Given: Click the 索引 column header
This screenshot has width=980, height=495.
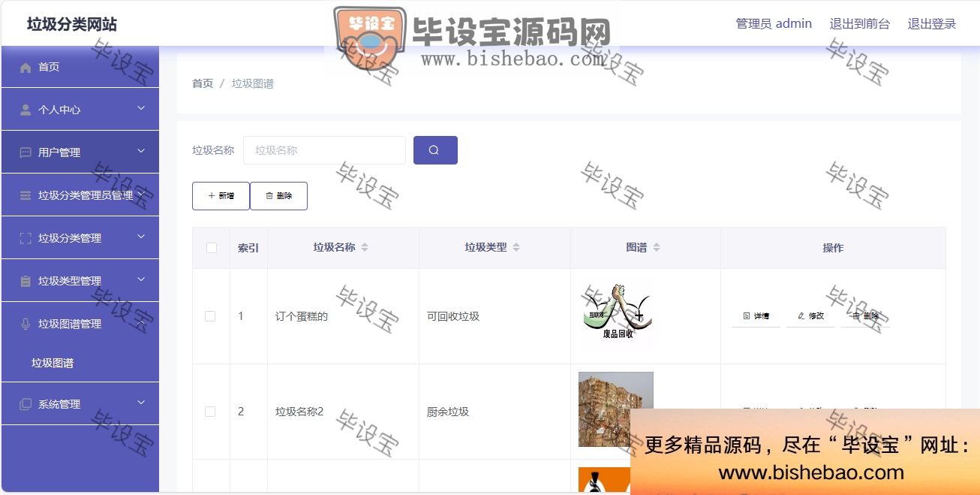Looking at the screenshot, I should 248,248.
